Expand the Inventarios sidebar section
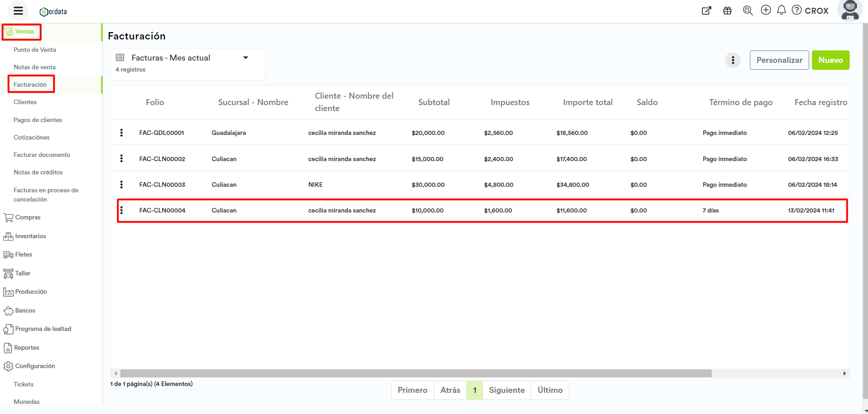This screenshot has height=414, width=868. pos(30,236)
